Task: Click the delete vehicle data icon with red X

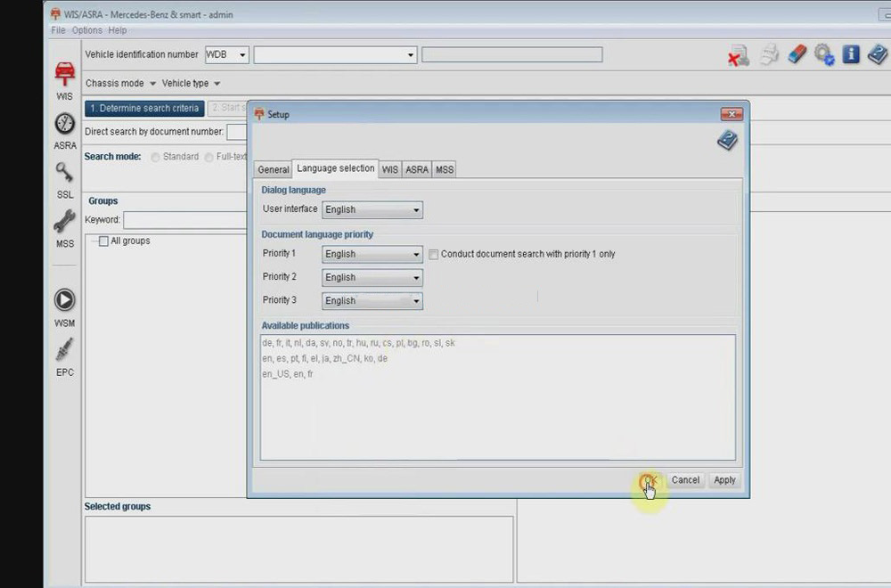Action: pyautogui.click(x=739, y=55)
